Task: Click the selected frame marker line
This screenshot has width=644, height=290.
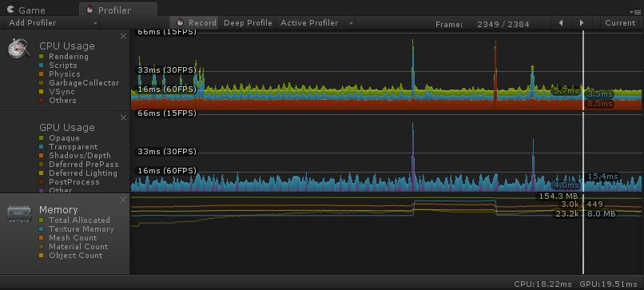Action: (583, 152)
